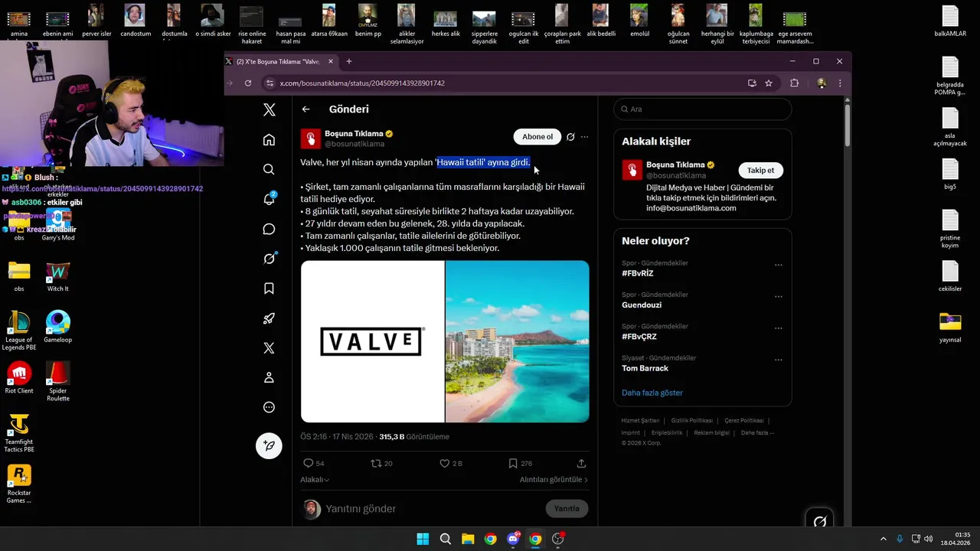
Task: Click the Riot Client desktop icon
Action: [19, 377]
